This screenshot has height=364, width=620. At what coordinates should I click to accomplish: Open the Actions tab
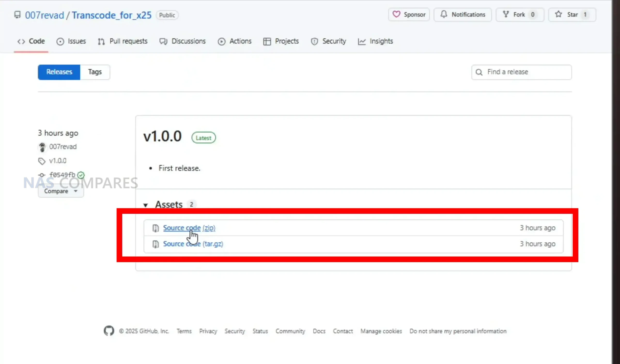click(234, 41)
